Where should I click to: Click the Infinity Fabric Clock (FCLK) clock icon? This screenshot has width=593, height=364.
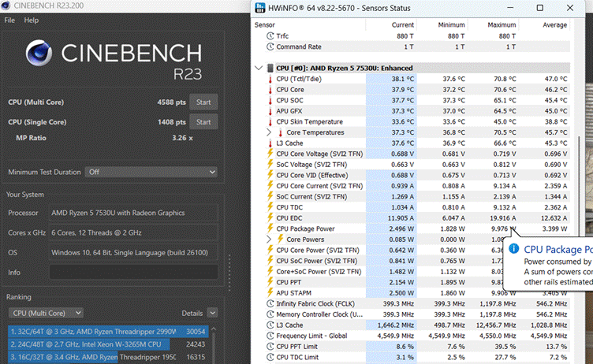click(270, 303)
